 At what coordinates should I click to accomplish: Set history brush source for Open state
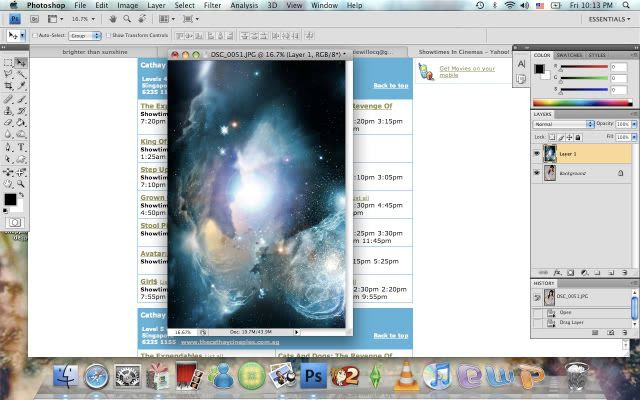pyautogui.click(x=537, y=313)
